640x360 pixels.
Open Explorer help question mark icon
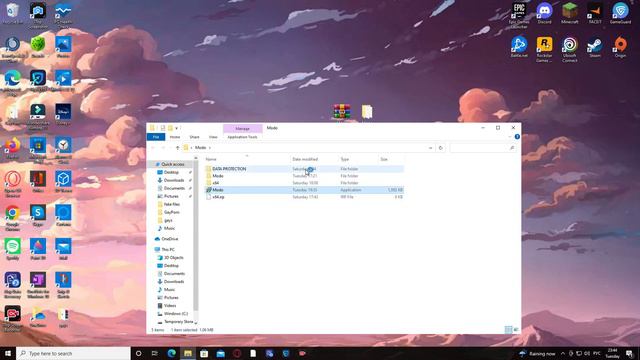[x=517, y=137]
